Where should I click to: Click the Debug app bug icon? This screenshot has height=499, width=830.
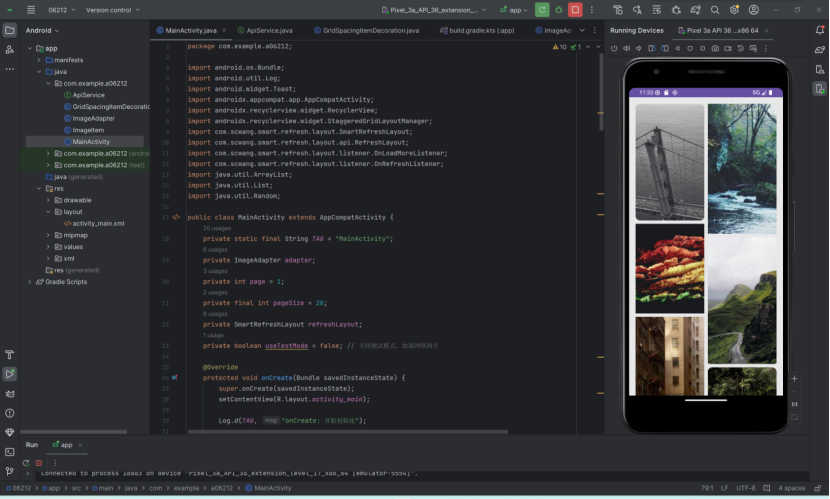(x=558, y=10)
